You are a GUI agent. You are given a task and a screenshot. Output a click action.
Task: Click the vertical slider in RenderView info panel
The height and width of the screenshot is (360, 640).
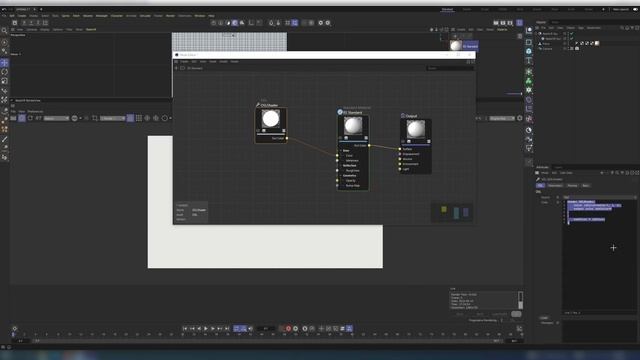point(520,300)
